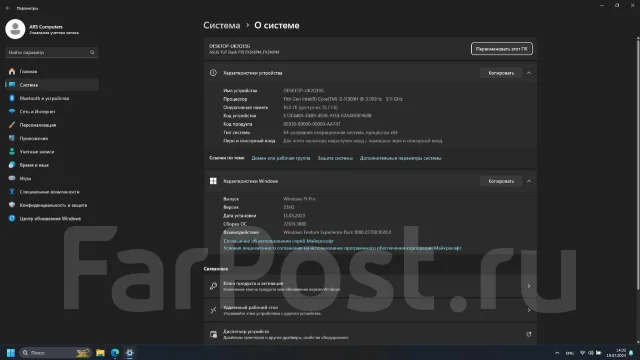Viewport: 640px width, 360px height.
Task: Click the network tray icon
Action: pos(582,353)
